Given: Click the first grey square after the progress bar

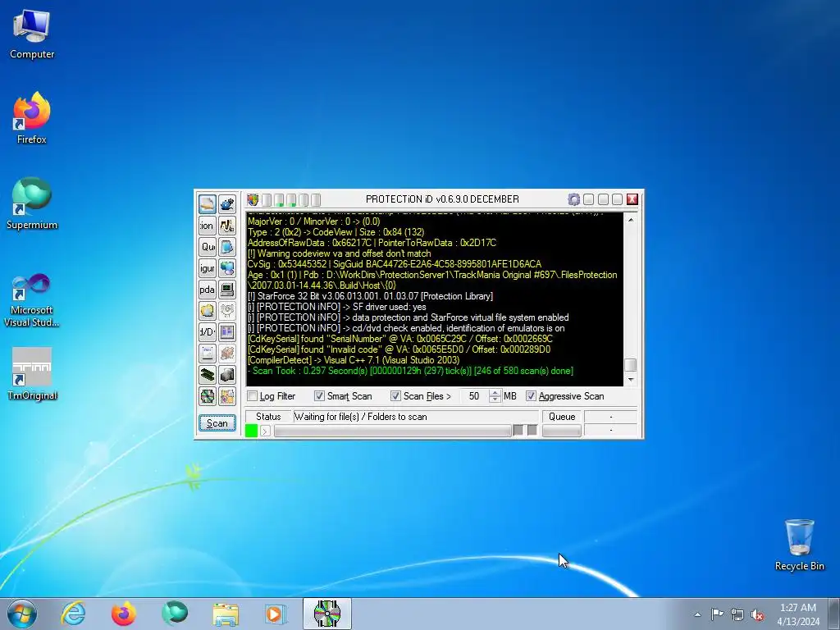Looking at the screenshot, I should (x=518, y=430).
